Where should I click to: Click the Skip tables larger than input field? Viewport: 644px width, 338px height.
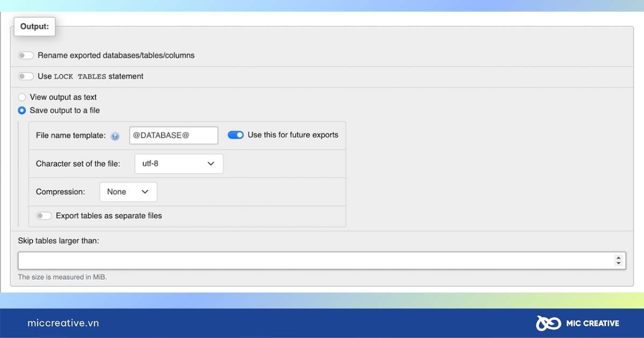[321, 261]
